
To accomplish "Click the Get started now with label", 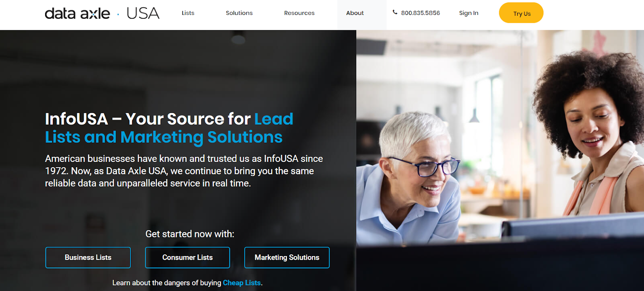I will click(190, 234).
